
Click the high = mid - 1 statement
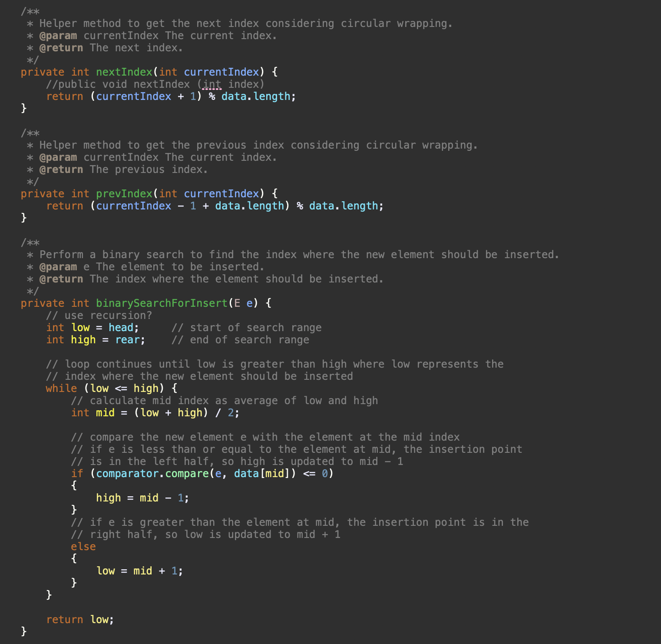(x=142, y=498)
